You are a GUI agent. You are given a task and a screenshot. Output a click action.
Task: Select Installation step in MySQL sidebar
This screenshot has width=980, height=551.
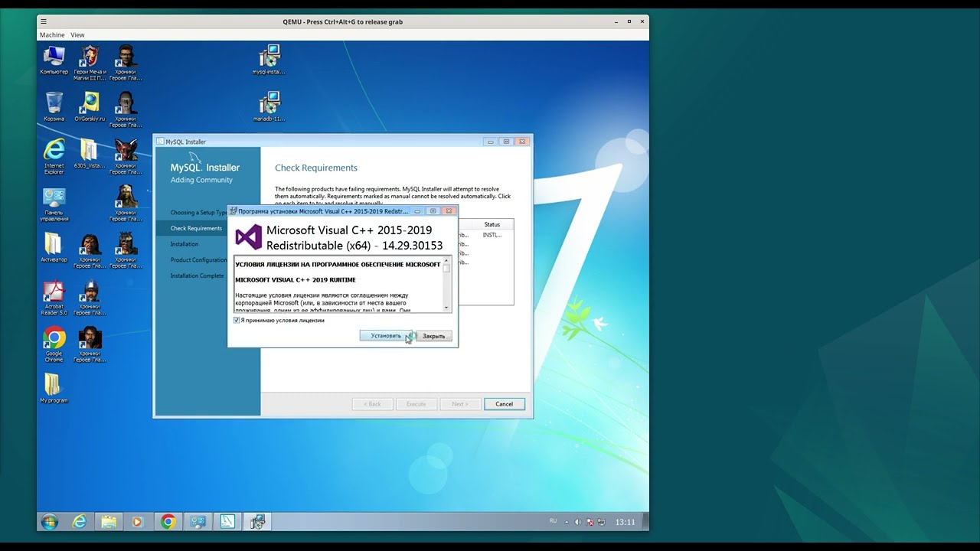point(185,244)
